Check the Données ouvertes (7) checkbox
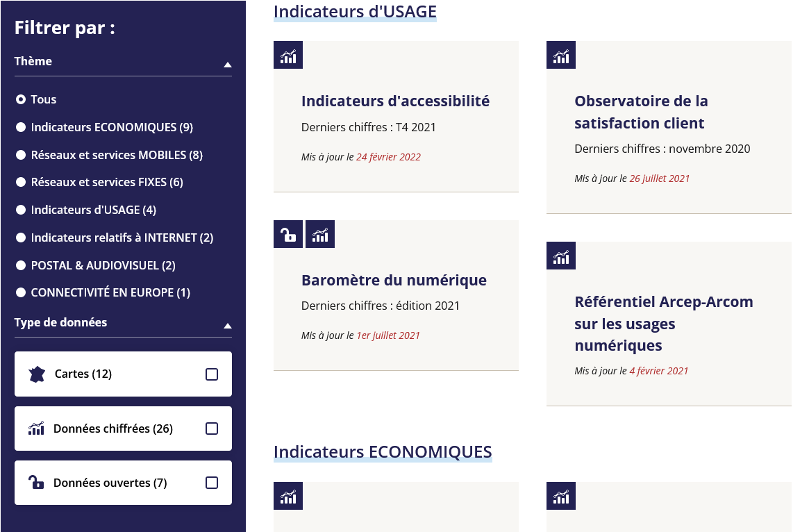Image resolution: width=809 pixels, height=532 pixels. [212, 483]
